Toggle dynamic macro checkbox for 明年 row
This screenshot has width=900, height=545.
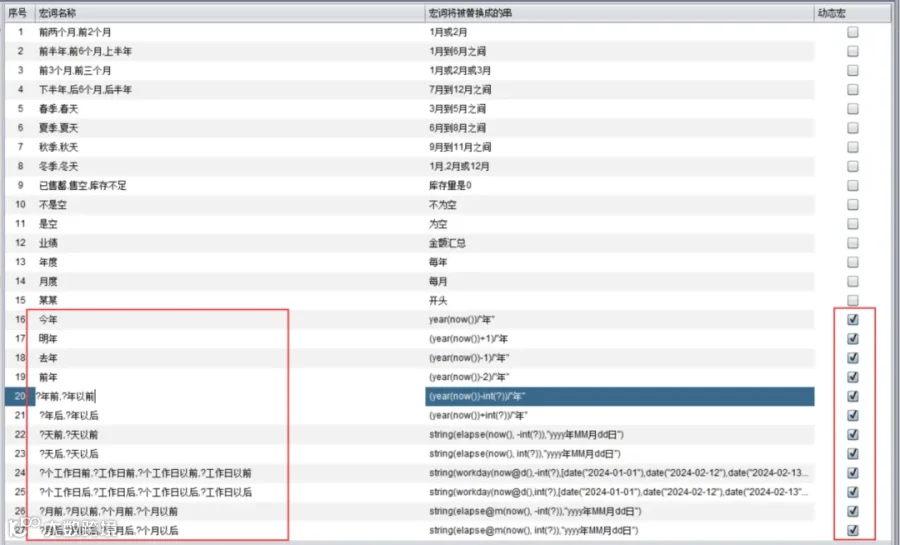852,338
